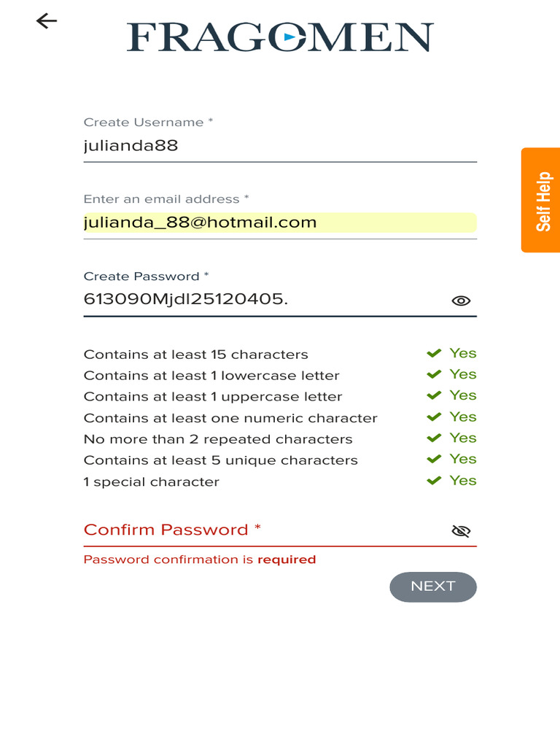This screenshot has width=560, height=747.
Task: Click the Fragomen logo
Action: (x=280, y=37)
